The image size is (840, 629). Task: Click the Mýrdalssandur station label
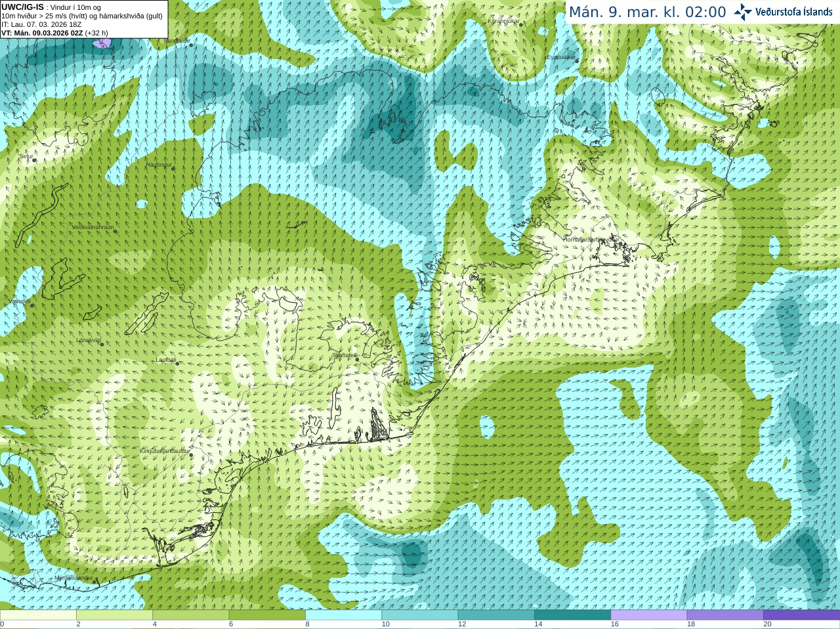click(74, 578)
